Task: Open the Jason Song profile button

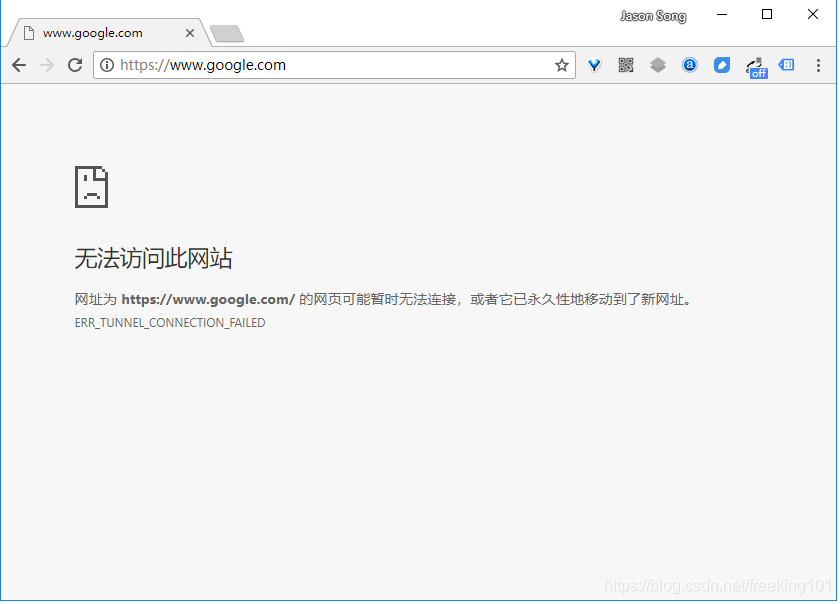Action: click(653, 16)
